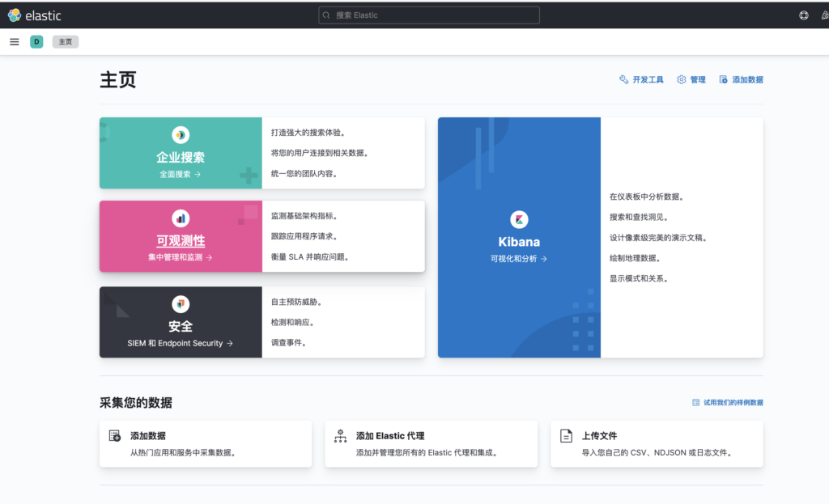Click the newsfeed icon at top right
This screenshot has width=829, height=504.
825,15
